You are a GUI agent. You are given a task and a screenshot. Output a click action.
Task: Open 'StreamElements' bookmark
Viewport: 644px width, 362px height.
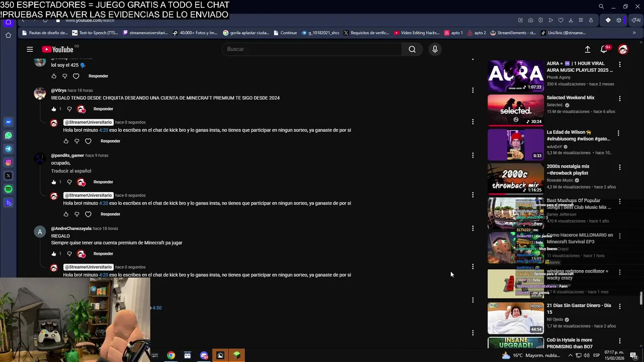(x=513, y=33)
